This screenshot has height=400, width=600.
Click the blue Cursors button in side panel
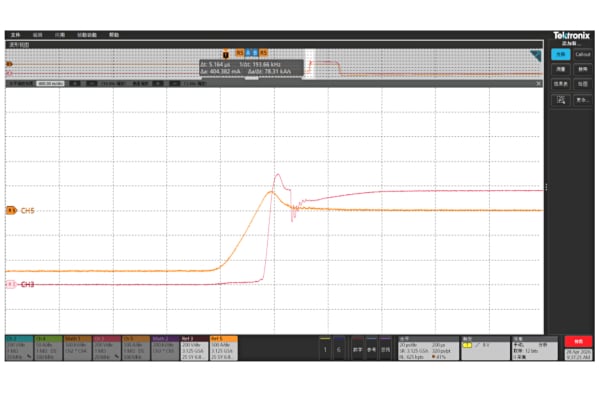point(561,54)
